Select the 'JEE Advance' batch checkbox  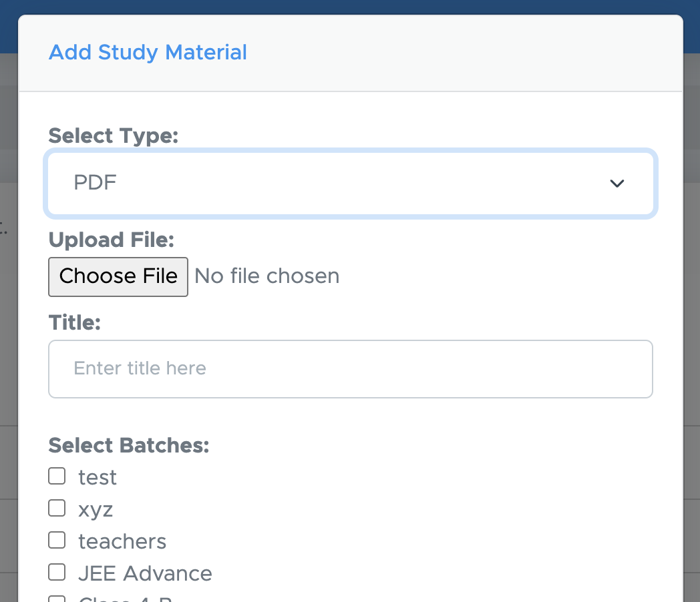coord(57,572)
